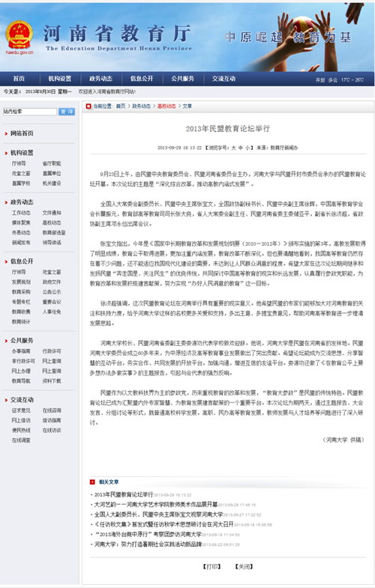Image resolution: width=375 pixels, height=588 pixels.
Task: Open 市县动态 in sidebar
Action: 21,233
